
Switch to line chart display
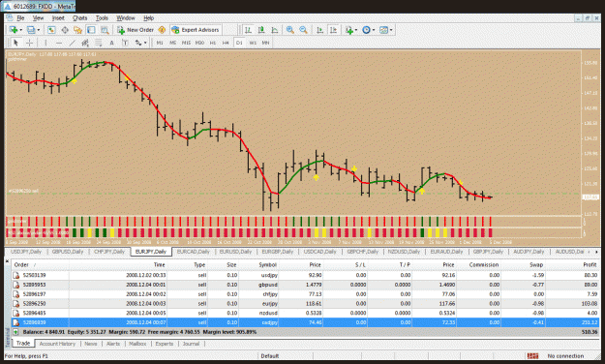tap(275, 30)
